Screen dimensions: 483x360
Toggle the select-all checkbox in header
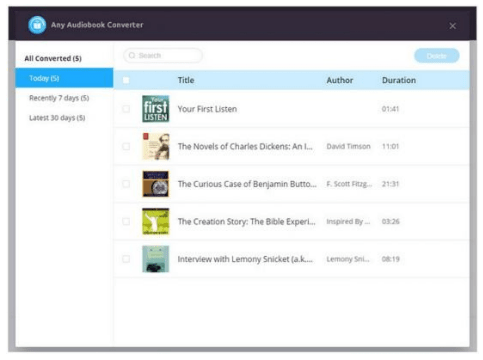(126, 80)
